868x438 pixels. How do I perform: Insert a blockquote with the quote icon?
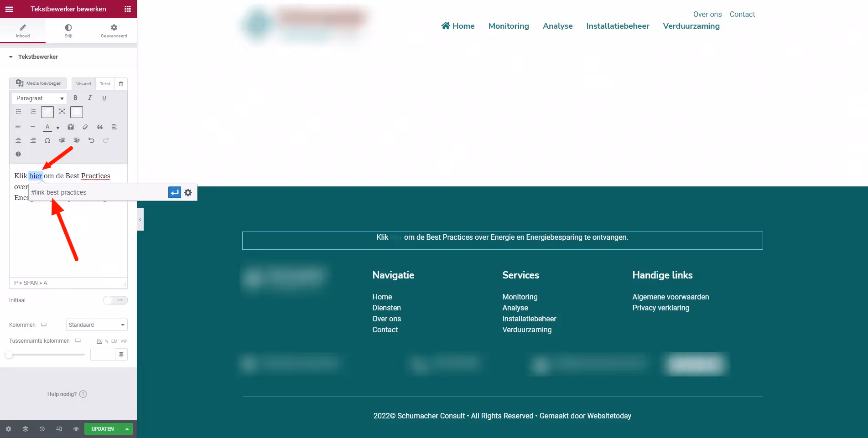click(100, 127)
